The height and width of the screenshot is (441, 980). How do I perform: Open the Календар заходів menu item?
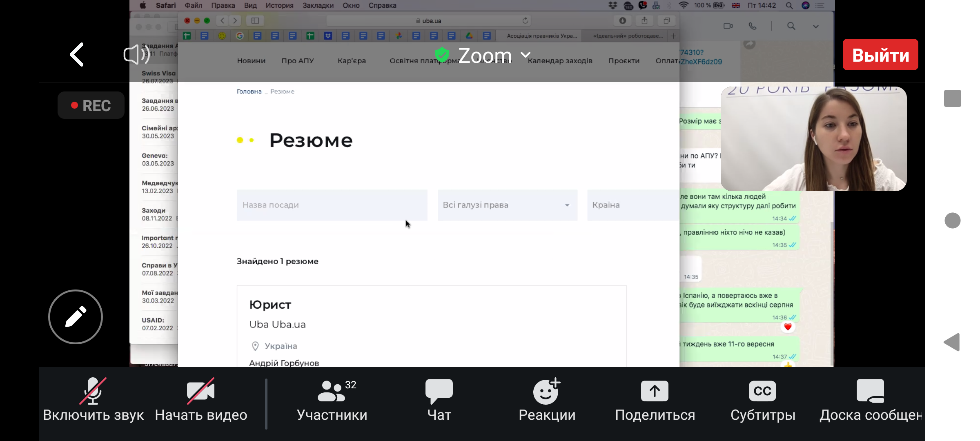pos(560,61)
